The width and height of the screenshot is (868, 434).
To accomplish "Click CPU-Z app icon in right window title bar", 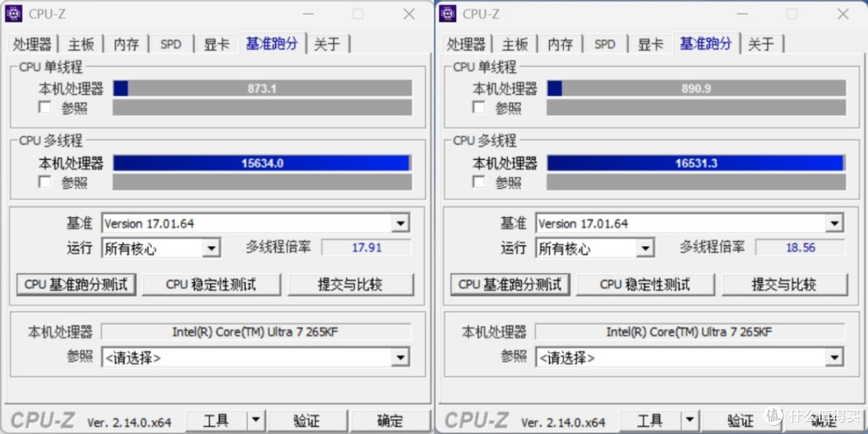I will (448, 14).
